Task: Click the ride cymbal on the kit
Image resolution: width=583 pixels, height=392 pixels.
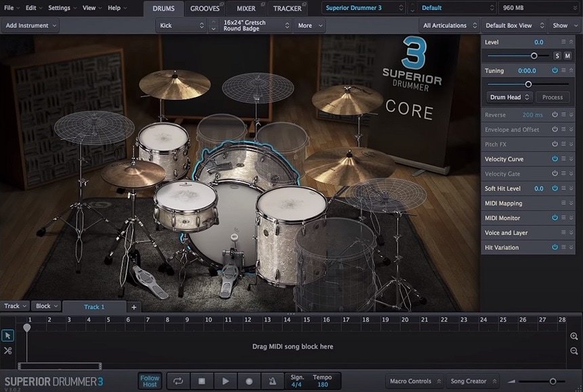Action: [348, 165]
